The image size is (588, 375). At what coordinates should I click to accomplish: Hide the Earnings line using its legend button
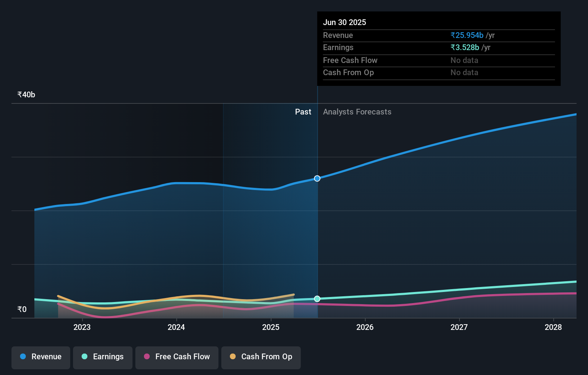click(x=103, y=357)
